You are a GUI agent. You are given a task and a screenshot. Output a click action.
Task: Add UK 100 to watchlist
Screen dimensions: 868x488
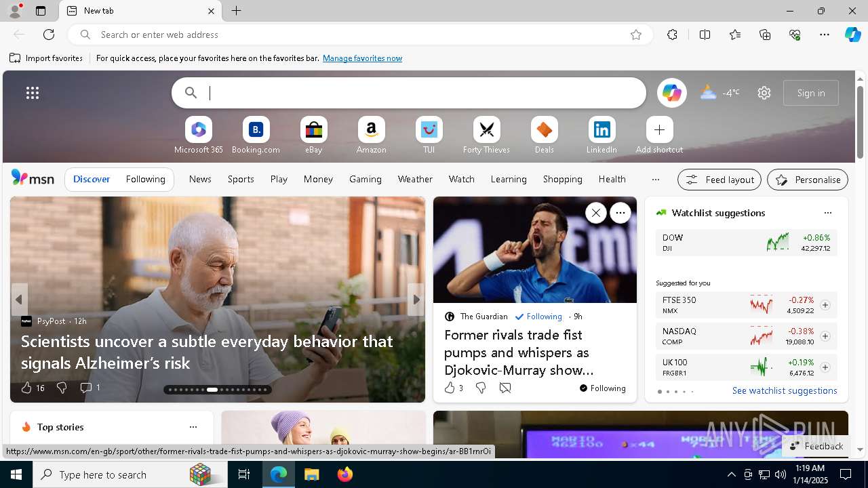(x=825, y=367)
